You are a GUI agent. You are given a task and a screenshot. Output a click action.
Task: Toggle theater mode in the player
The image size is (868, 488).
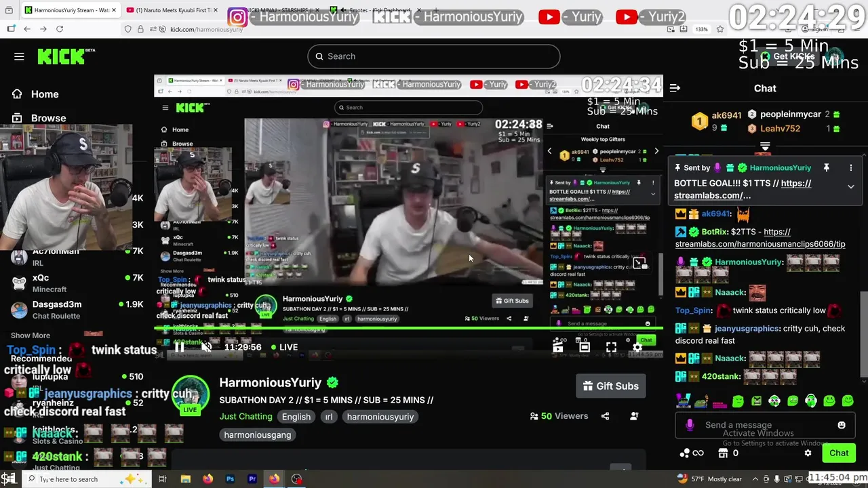click(x=585, y=347)
